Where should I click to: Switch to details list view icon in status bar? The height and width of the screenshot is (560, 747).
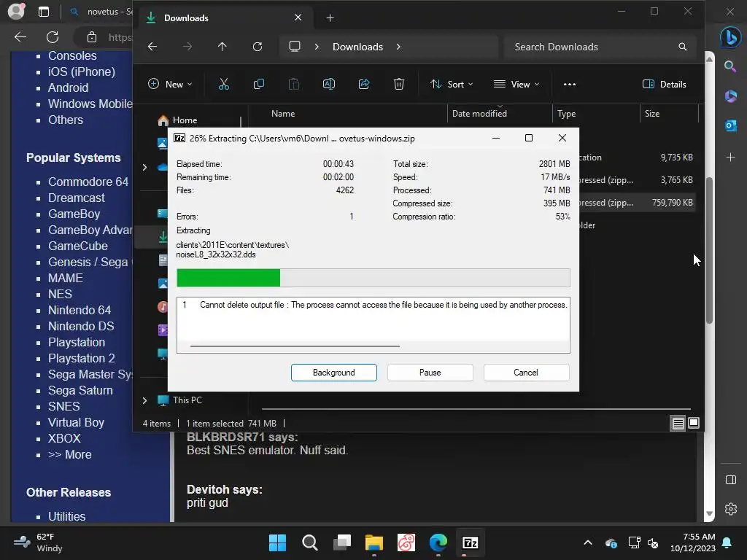click(x=678, y=423)
